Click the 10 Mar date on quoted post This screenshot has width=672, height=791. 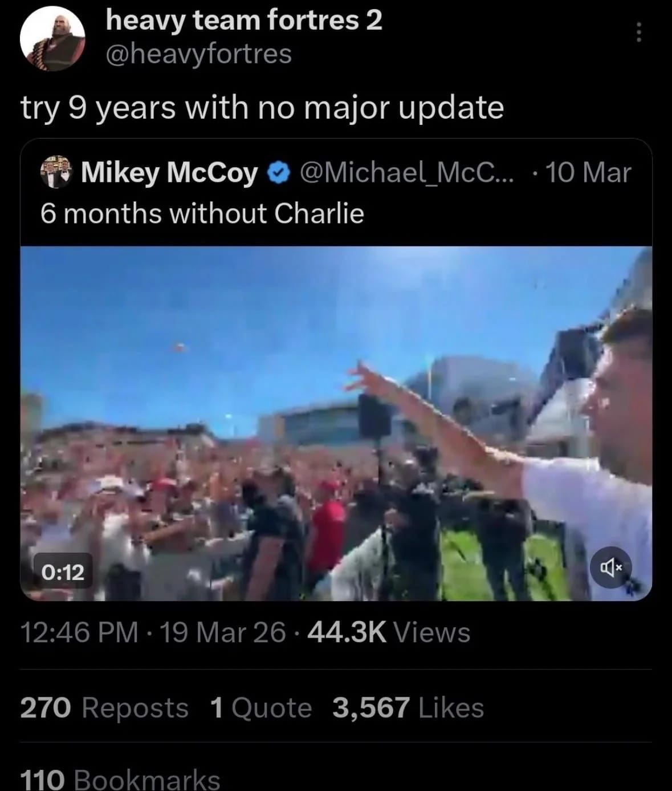point(588,172)
